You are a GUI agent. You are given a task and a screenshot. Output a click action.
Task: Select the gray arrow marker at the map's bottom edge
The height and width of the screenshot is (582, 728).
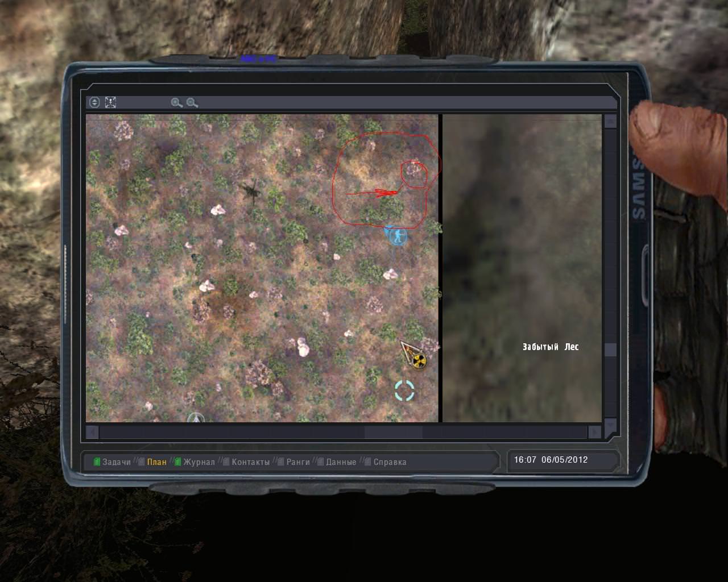click(x=196, y=418)
